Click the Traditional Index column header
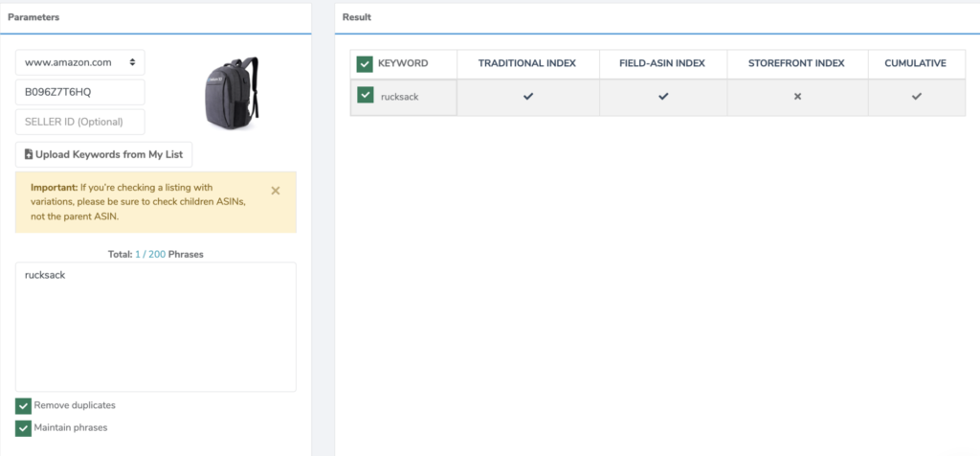The image size is (980, 456). (527, 64)
